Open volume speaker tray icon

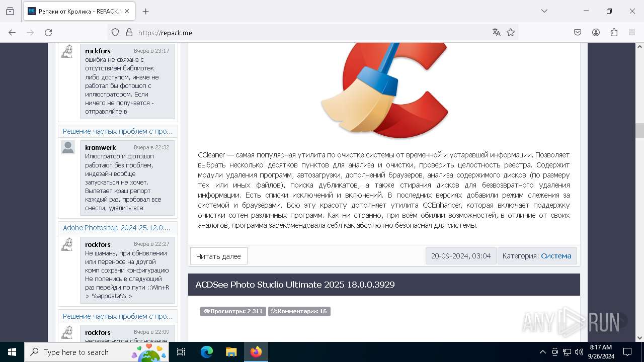579,352
